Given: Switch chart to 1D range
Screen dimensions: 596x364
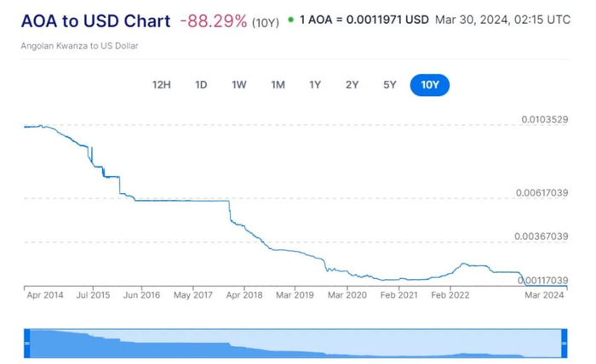Looking at the screenshot, I should (x=201, y=84).
